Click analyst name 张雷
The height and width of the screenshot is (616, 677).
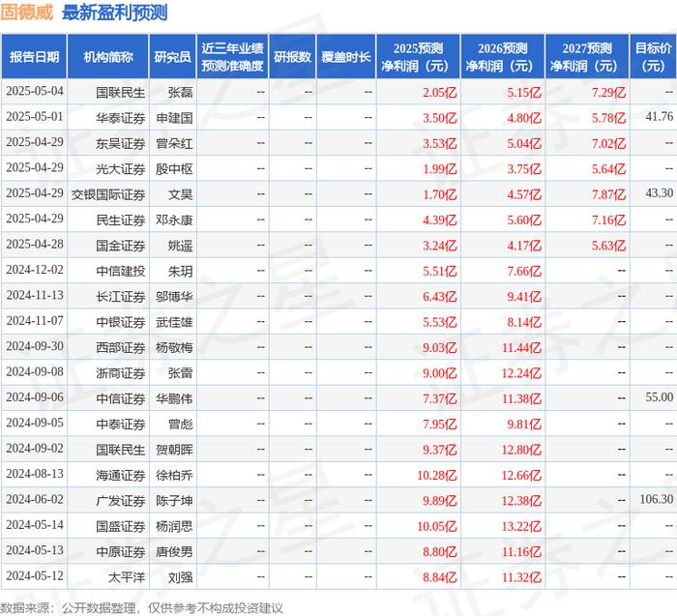click(x=180, y=373)
